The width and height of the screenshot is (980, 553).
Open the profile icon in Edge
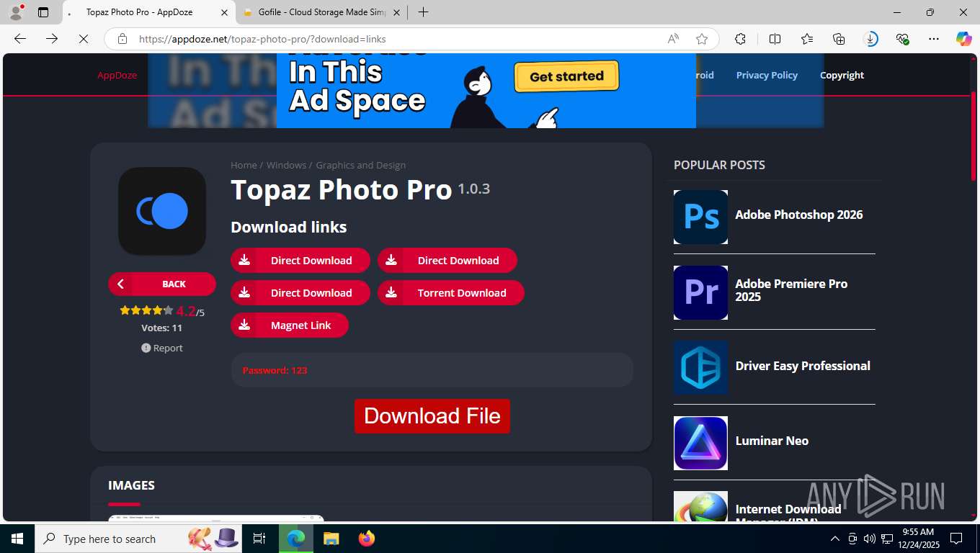[15, 12]
